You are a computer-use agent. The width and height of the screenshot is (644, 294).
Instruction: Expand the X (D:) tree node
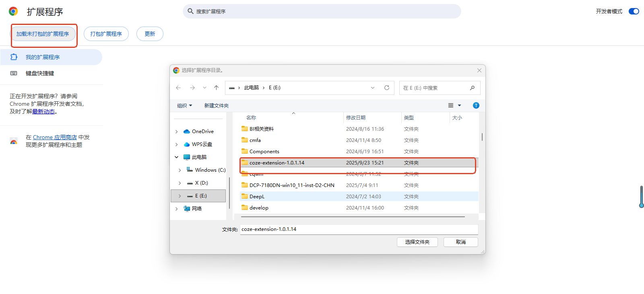(x=180, y=183)
